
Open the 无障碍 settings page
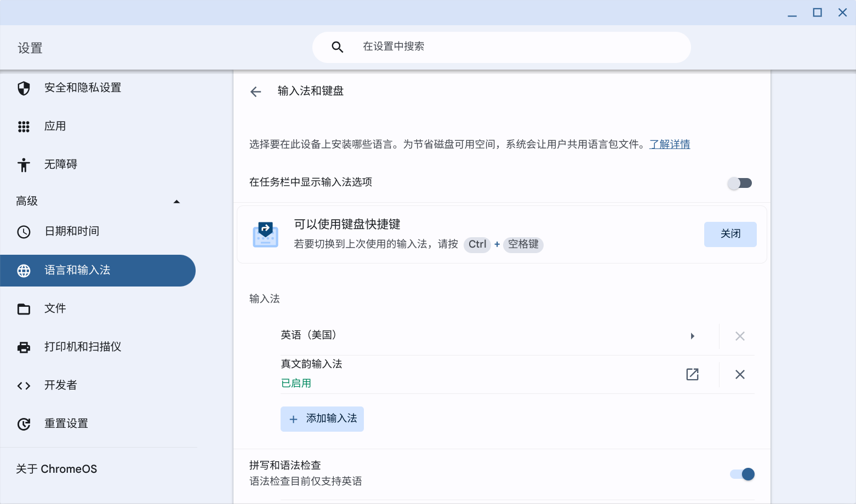[x=61, y=164]
